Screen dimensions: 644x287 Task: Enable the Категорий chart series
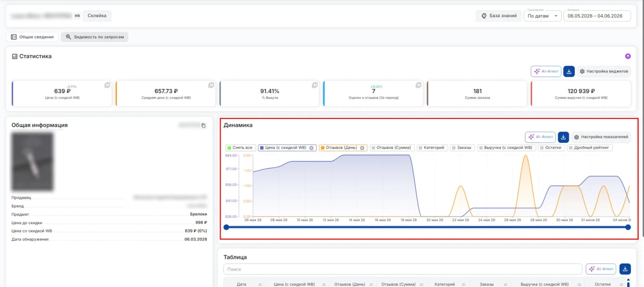pos(433,148)
